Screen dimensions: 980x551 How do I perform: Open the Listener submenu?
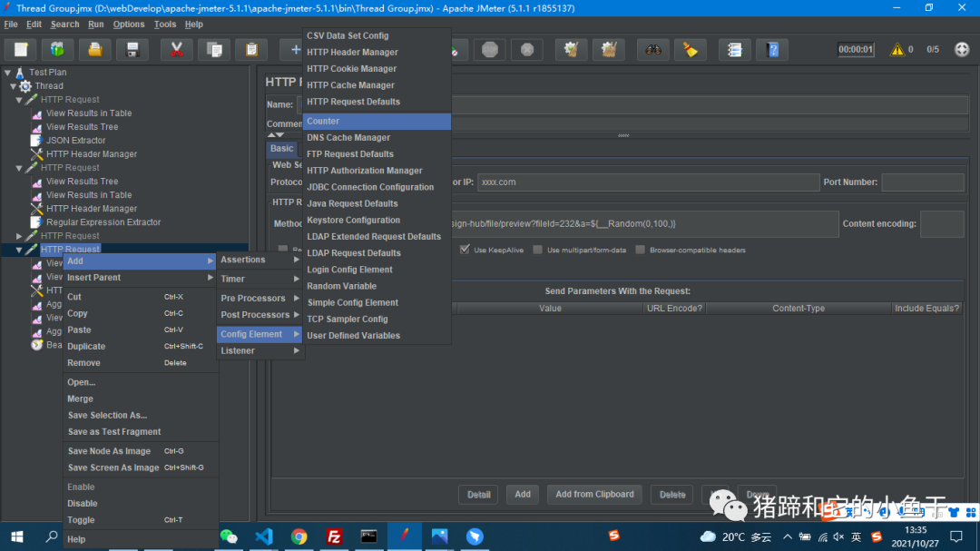[260, 351]
